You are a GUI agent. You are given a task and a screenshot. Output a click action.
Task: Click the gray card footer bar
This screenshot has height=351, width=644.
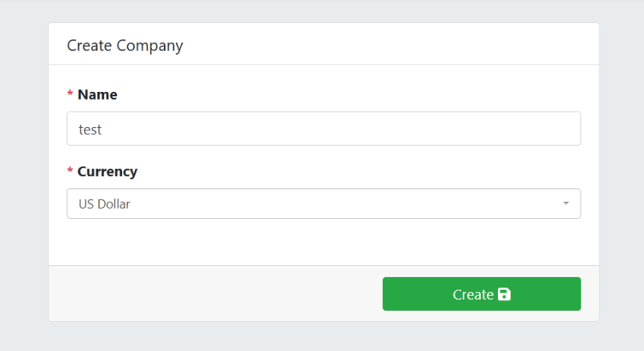(215, 294)
